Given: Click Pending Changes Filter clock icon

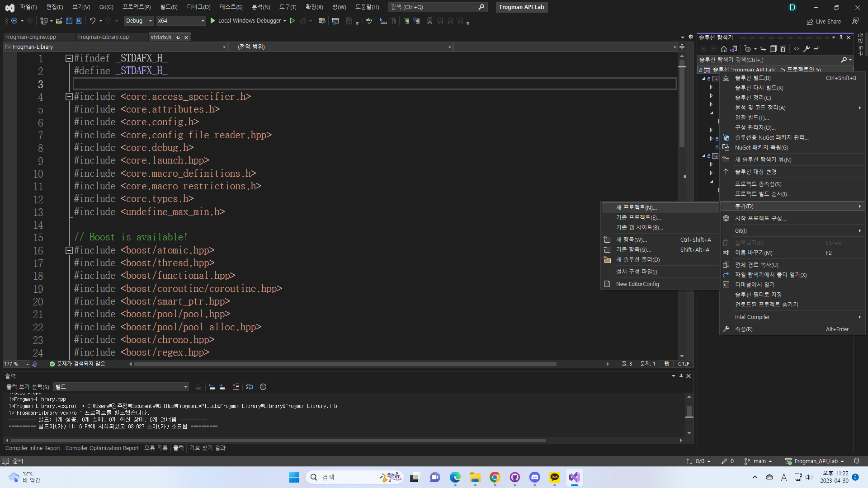Looking at the screenshot, I should 748,49.
